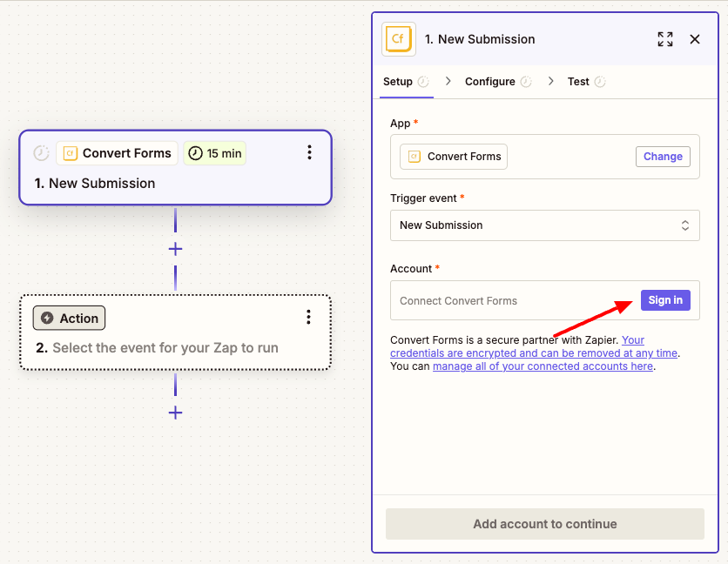Click the lightning bolt icon on Action badge
This screenshot has height=564, width=728.
pyautogui.click(x=47, y=318)
